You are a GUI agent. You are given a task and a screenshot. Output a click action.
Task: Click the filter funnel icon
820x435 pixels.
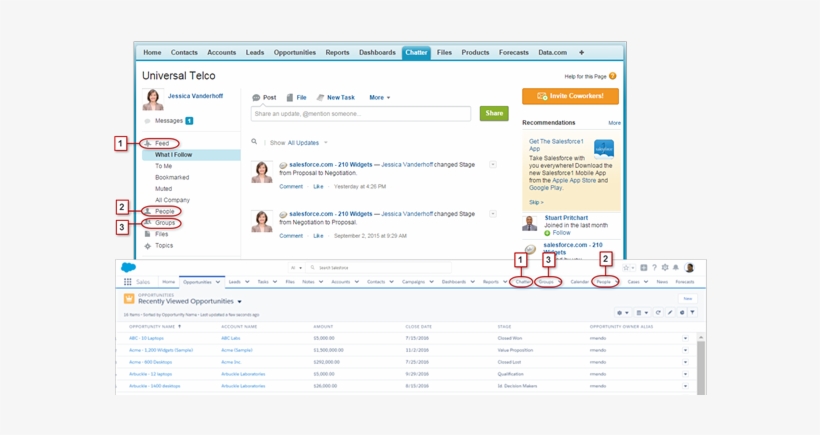(692, 313)
